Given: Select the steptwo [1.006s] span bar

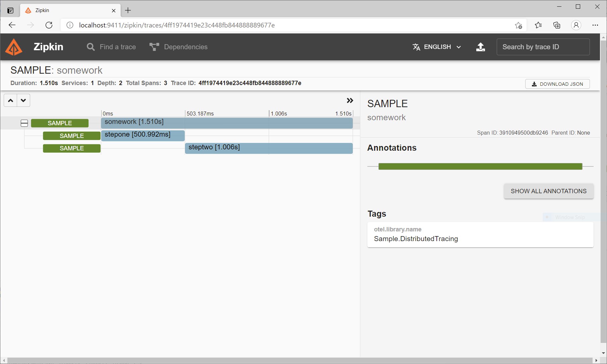Looking at the screenshot, I should [269, 148].
